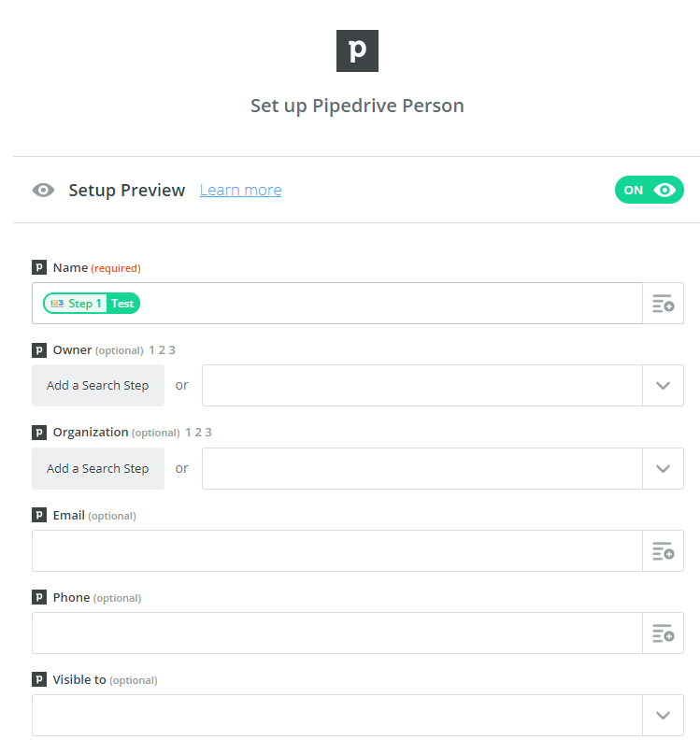Click Add a Search Step for Organization
The image size is (700, 740).
pos(98,468)
